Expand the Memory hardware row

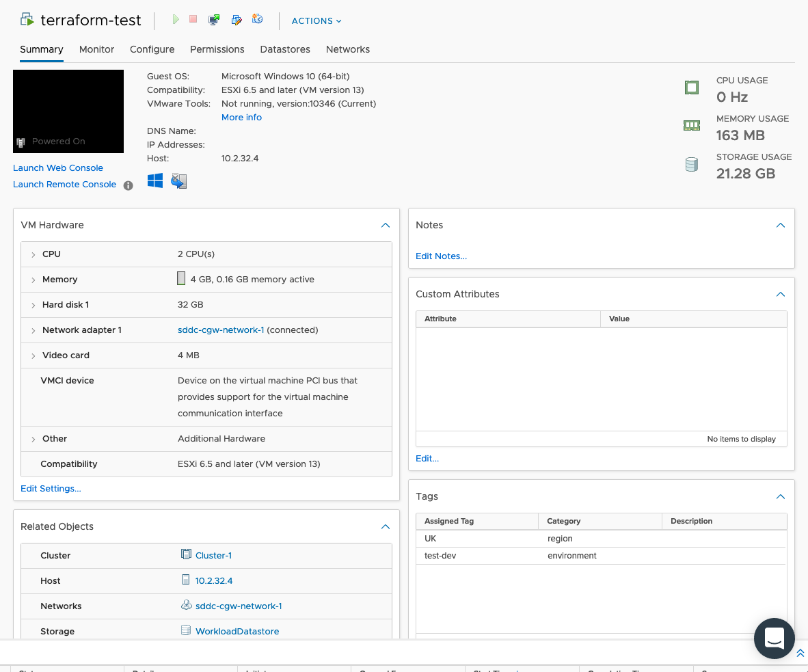(33, 280)
